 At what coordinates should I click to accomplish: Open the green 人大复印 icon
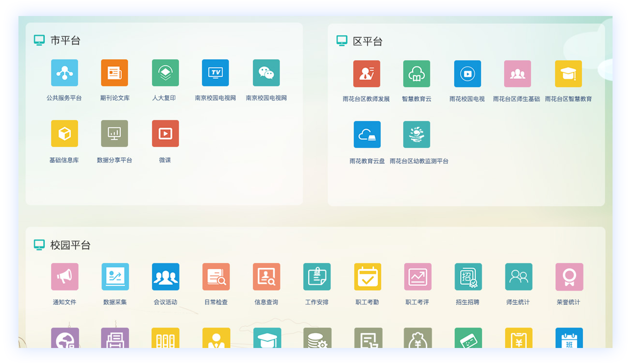pos(165,73)
